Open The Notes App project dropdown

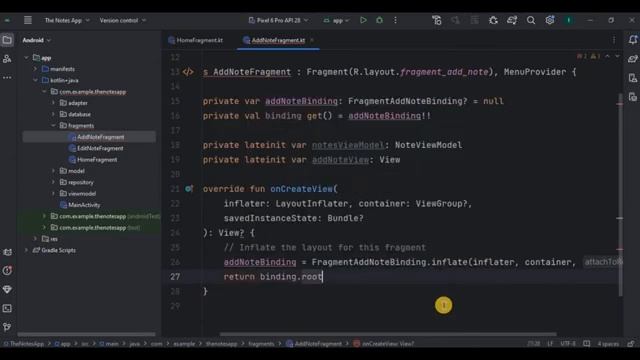[67, 20]
